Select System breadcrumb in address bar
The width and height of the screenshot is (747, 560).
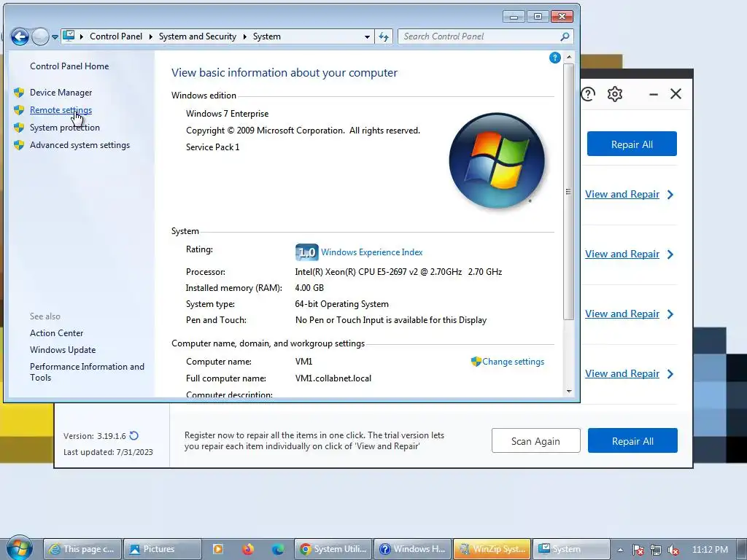pyautogui.click(x=267, y=36)
